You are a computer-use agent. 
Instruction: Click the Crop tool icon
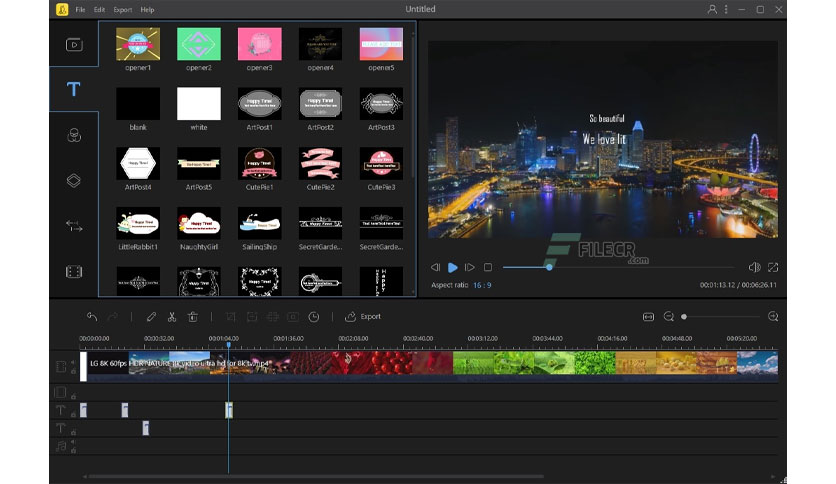[x=231, y=317]
